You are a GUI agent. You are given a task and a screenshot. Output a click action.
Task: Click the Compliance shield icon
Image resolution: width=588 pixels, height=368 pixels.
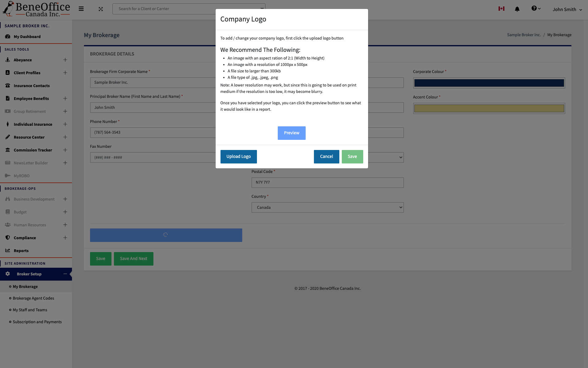(8, 238)
